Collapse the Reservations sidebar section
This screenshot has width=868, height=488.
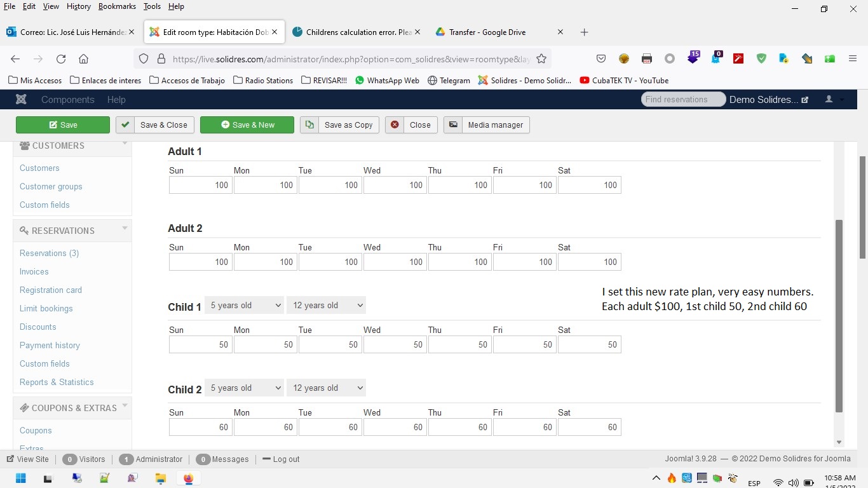point(125,228)
